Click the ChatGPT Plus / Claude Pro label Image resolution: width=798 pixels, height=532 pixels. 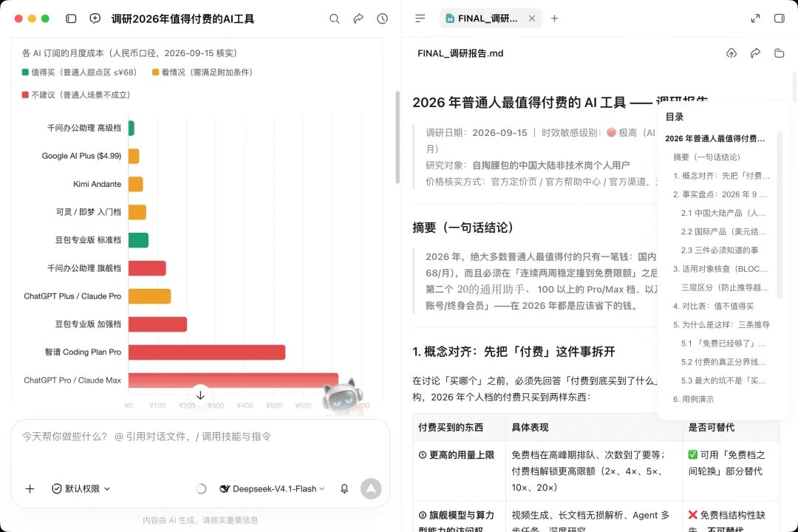point(72,296)
